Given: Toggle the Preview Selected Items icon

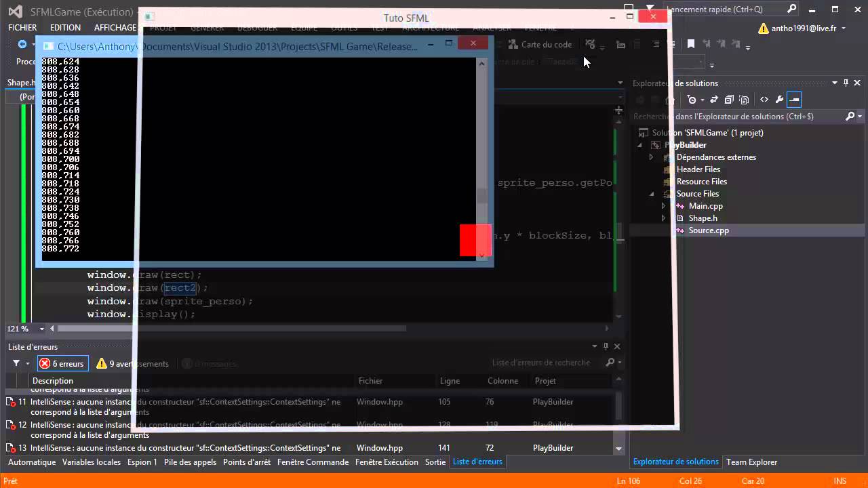Looking at the screenshot, I should pos(795,100).
